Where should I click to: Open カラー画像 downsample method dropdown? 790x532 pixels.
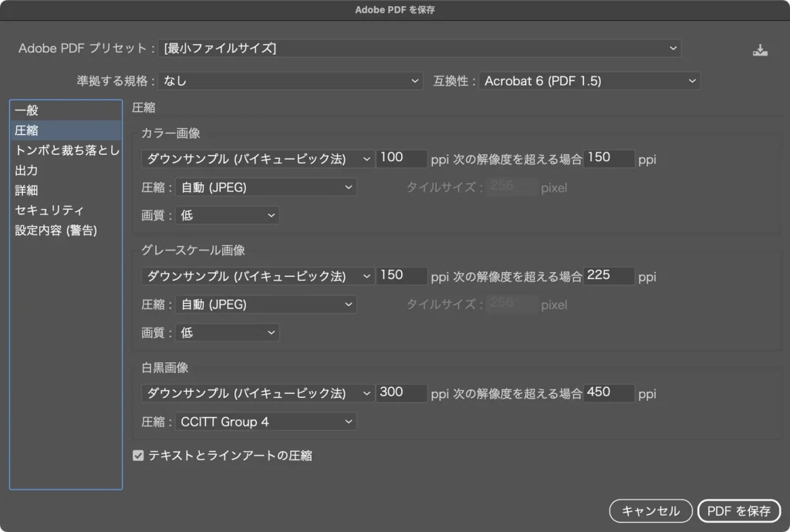pos(258,159)
